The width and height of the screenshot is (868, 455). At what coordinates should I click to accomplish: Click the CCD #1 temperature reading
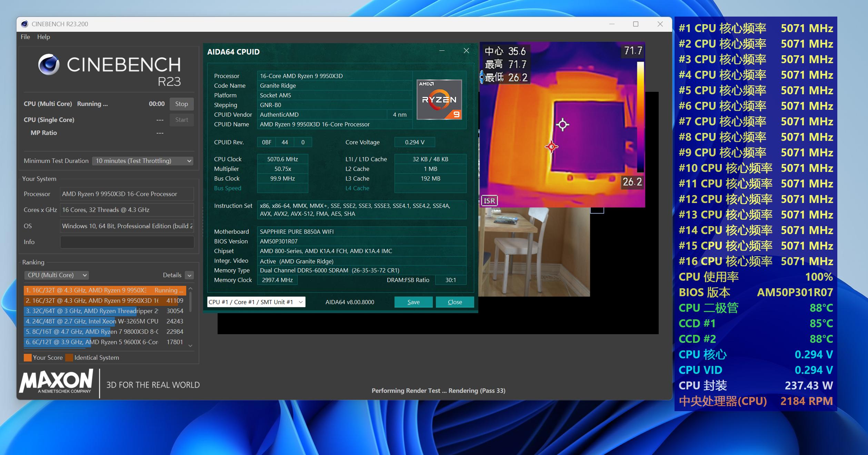756,323
